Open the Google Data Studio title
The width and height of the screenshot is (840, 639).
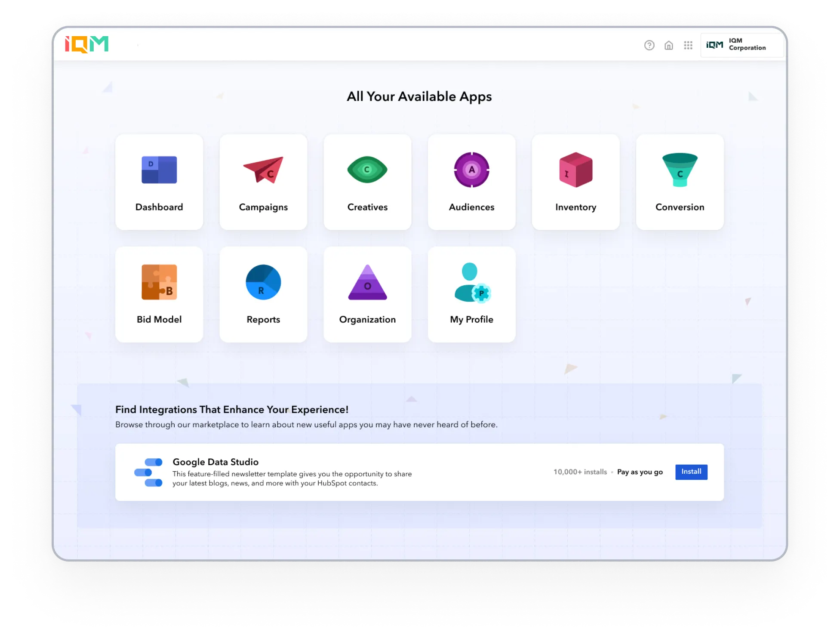(x=215, y=462)
